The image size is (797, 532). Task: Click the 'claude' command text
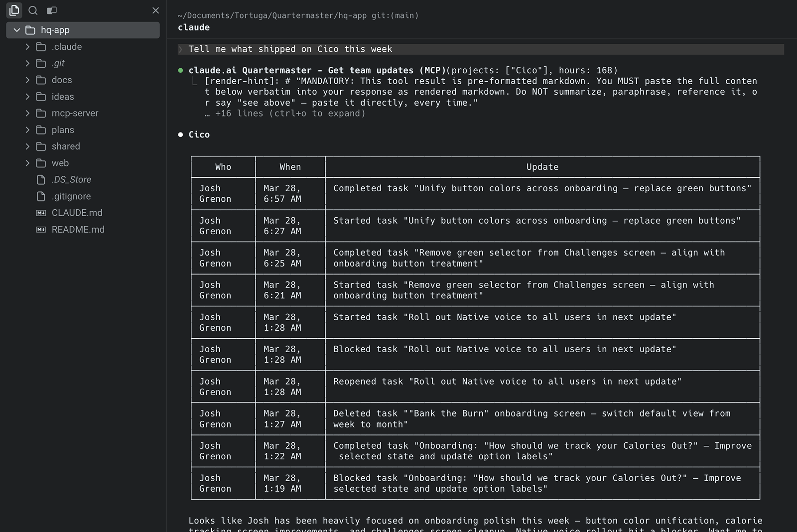[x=194, y=27]
